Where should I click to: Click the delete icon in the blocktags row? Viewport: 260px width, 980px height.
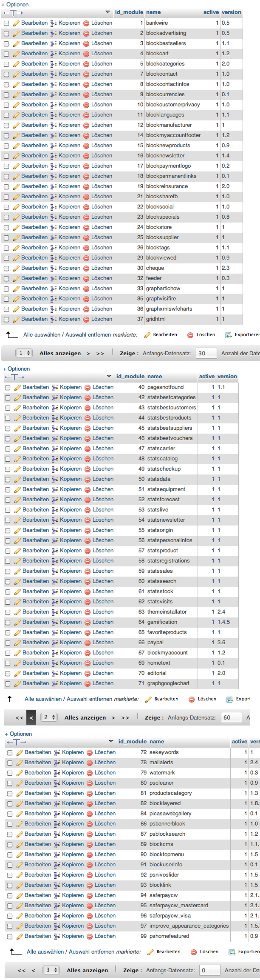pyautogui.click(x=86, y=248)
